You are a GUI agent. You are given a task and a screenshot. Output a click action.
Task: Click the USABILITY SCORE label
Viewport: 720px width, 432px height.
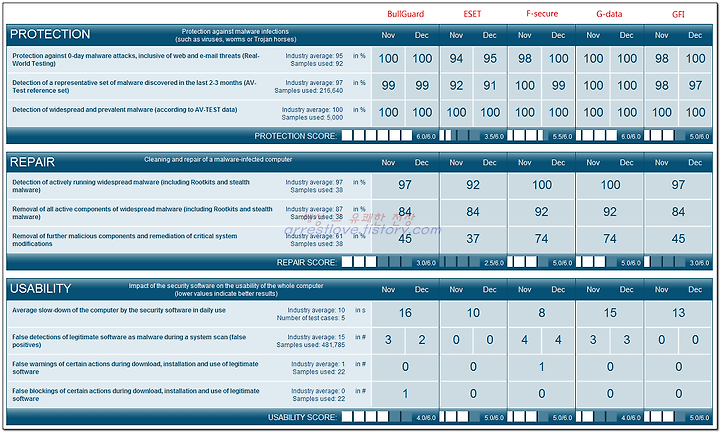point(302,417)
